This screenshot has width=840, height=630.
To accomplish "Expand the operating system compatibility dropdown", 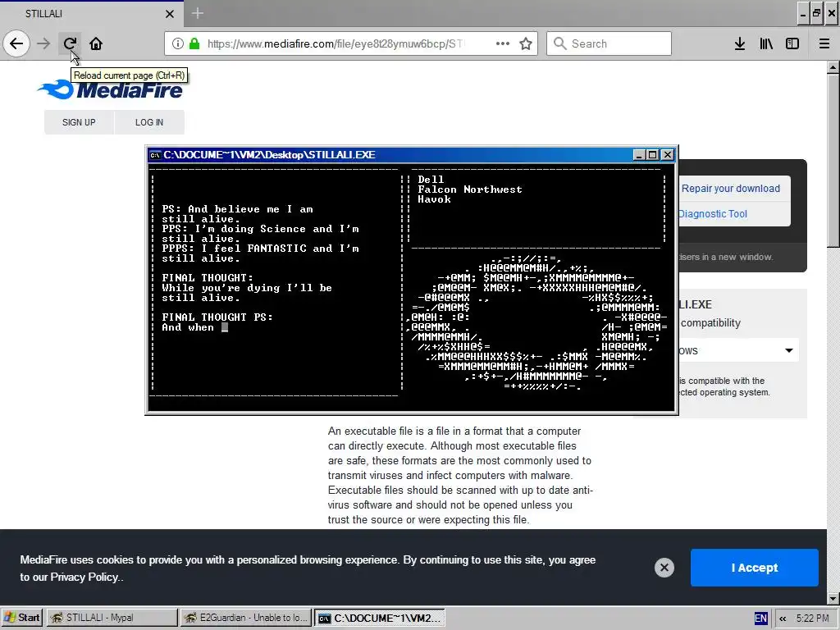I will point(739,350).
